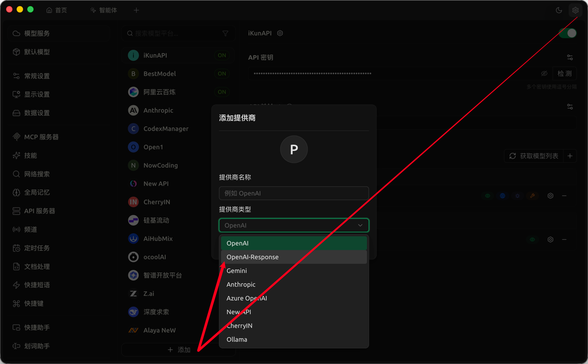Select BestModel provider

click(x=179, y=74)
